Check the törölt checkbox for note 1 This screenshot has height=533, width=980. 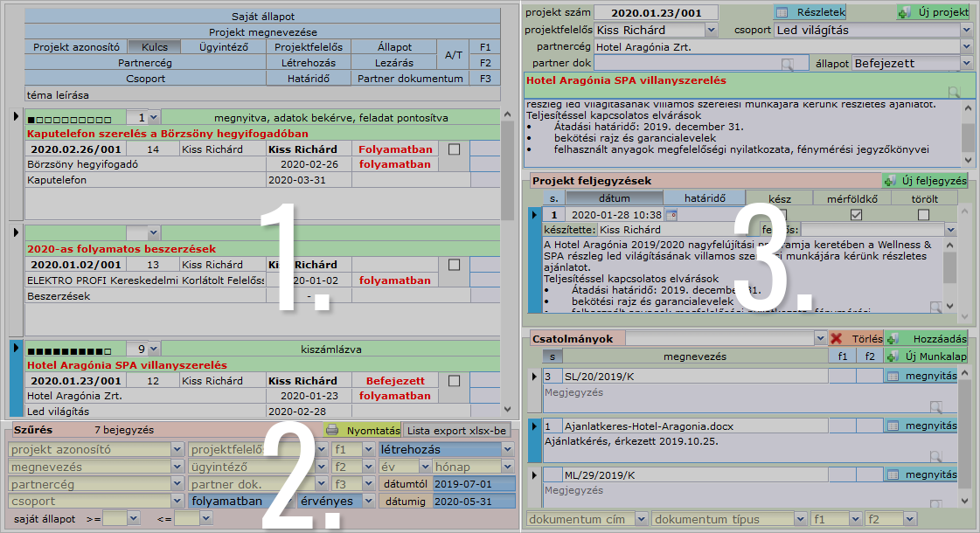tap(923, 215)
